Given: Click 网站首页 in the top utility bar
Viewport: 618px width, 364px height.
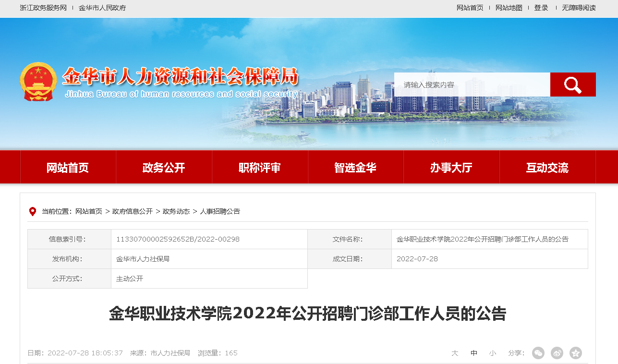Looking at the screenshot, I should pos(470,8).
